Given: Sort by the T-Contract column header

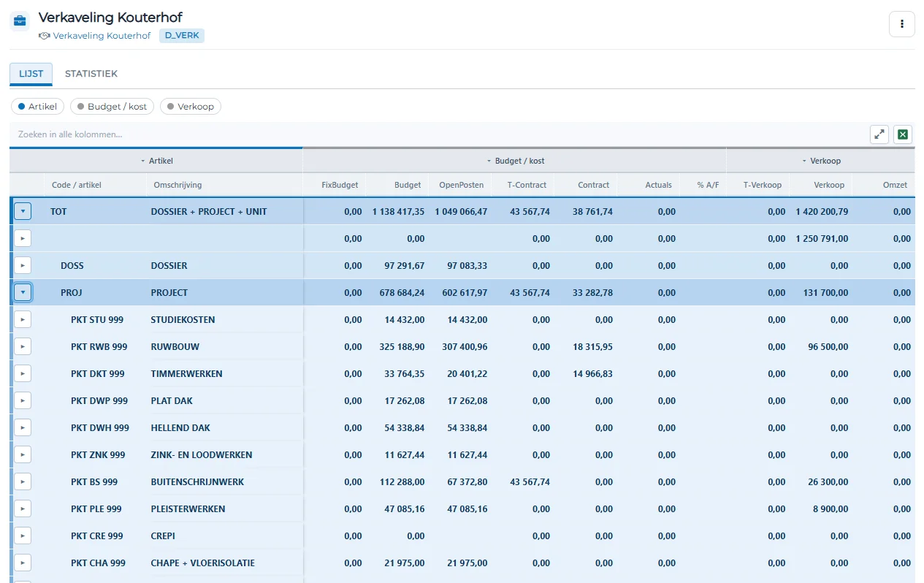Looking at the screenshot, I should (523, 186).
